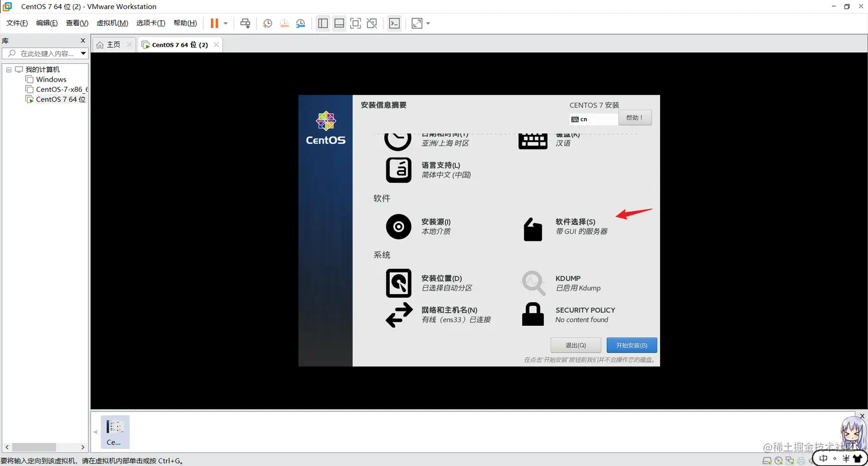Viewport: 868px width, 466px height.
Task: Toggle the thumbnail bar view icon
Action: click(x=339, y=24)
